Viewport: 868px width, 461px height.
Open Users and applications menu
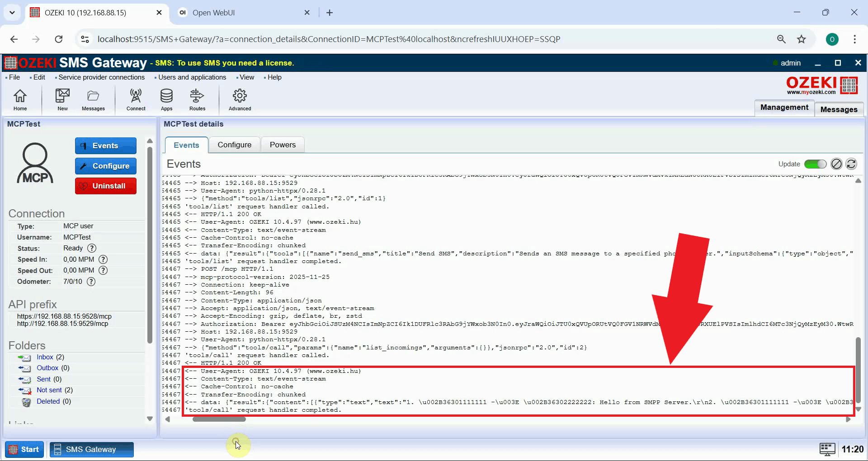pos(192,77)
